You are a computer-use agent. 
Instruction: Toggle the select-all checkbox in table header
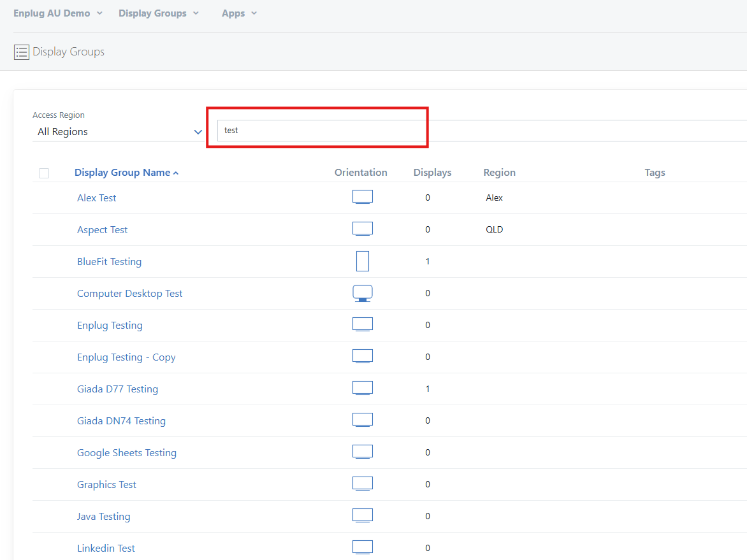click(x=44, y=173)
